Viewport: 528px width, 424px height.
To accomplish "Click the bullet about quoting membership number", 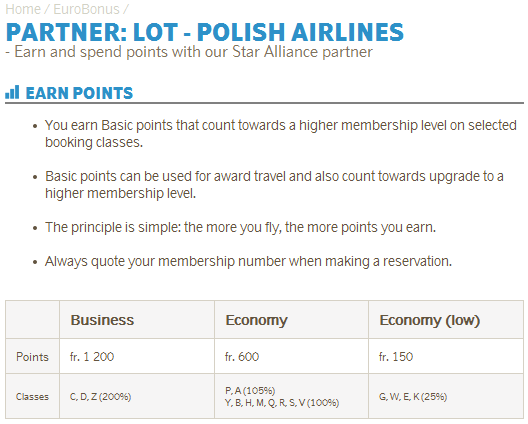I will point(249,261).
